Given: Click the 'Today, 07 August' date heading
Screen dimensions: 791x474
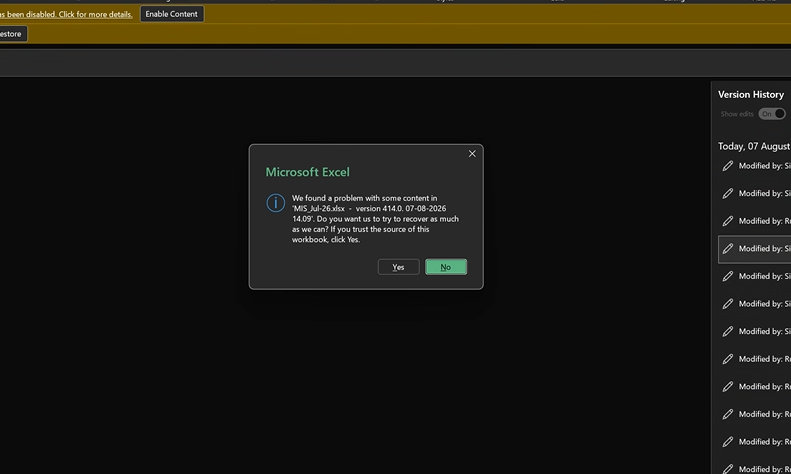Looking at the screenshot, I should 754,146.
